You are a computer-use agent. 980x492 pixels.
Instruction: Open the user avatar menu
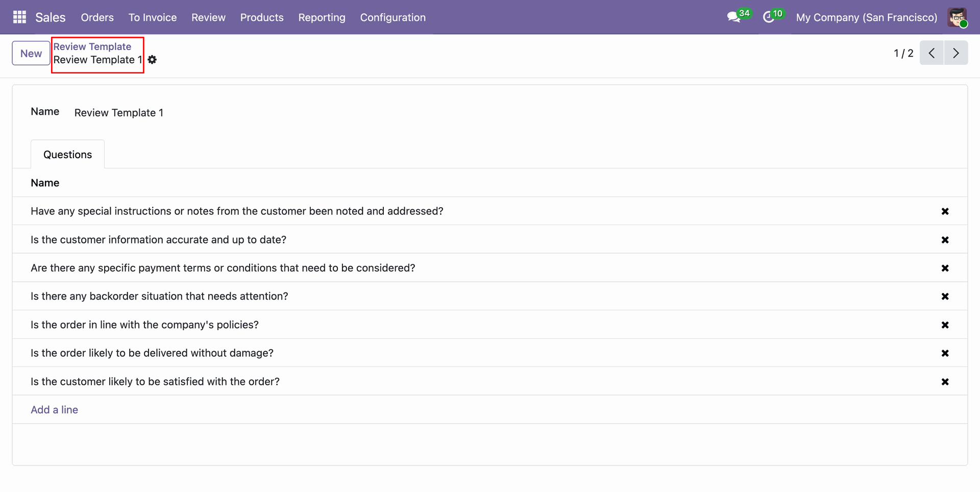(x=957, y=17)
